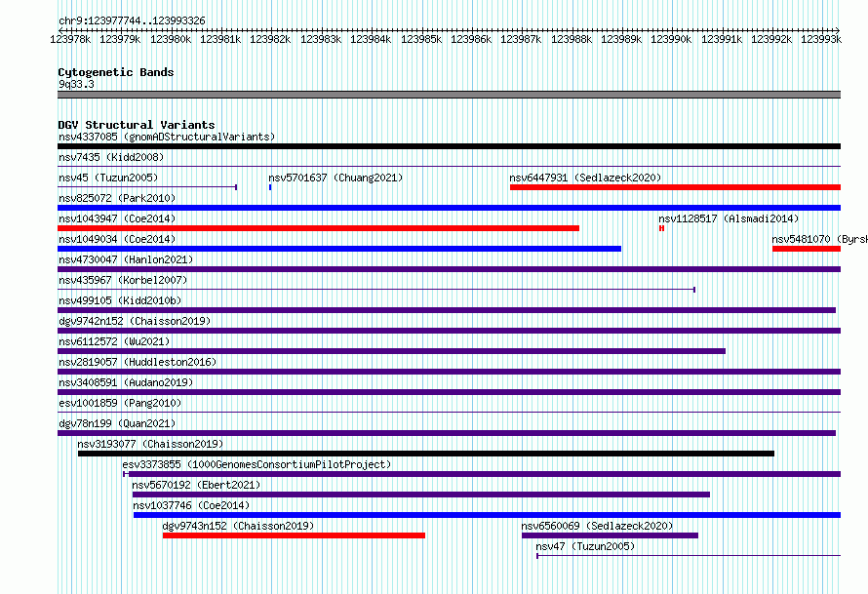Viewport: 868px width, 594px height.
Task: Click the chr9:123977744..123993326 coordinate label
Action: pyautogui.click(x=132, y=20)
